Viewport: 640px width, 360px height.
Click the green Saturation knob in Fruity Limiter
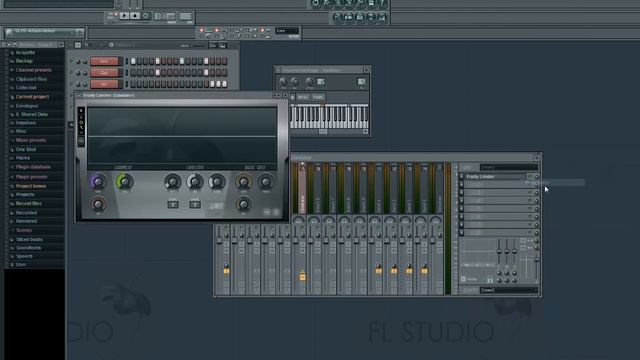124,182
